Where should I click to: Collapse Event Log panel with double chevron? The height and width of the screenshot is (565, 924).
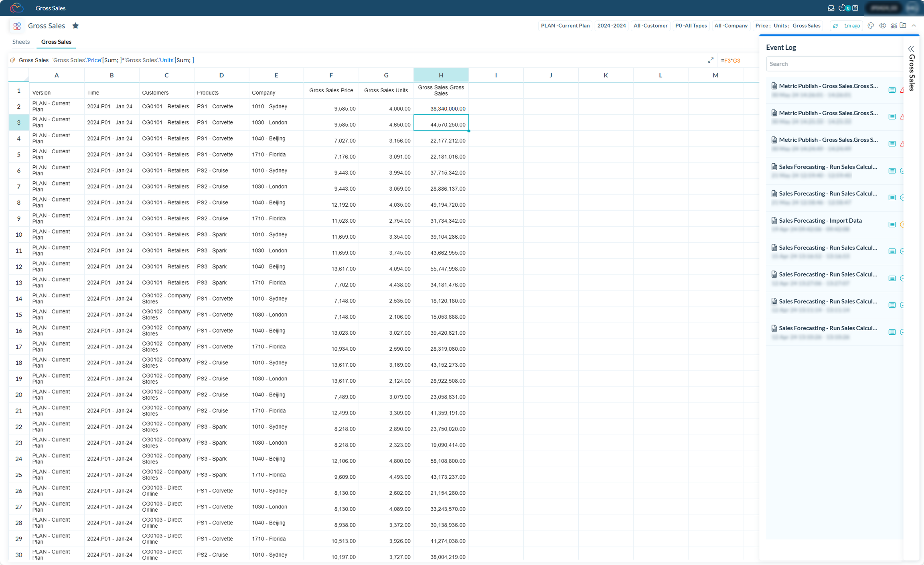click(911, 49)
